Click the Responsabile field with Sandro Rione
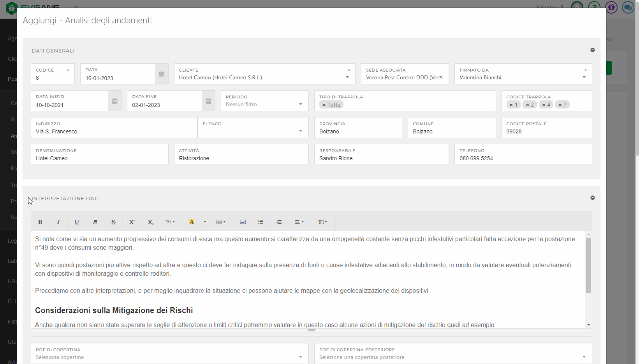 381,158
